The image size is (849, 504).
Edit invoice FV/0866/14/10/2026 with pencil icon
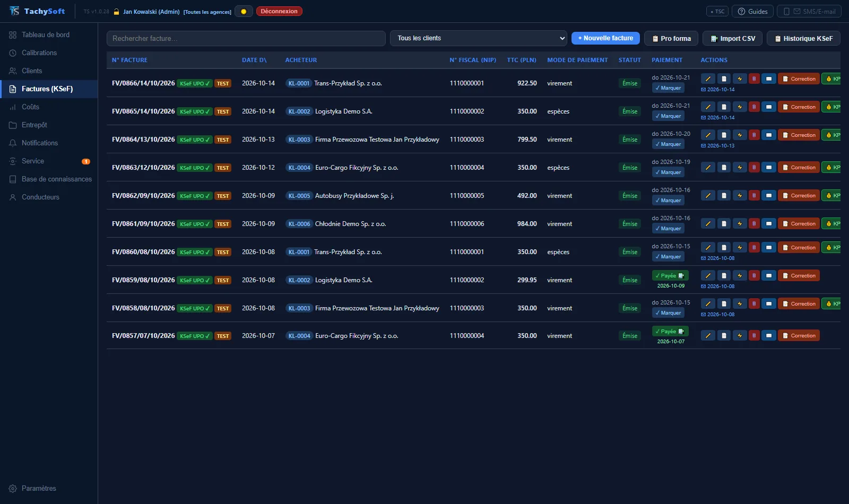pyautogui.click(x=708, y=79)
